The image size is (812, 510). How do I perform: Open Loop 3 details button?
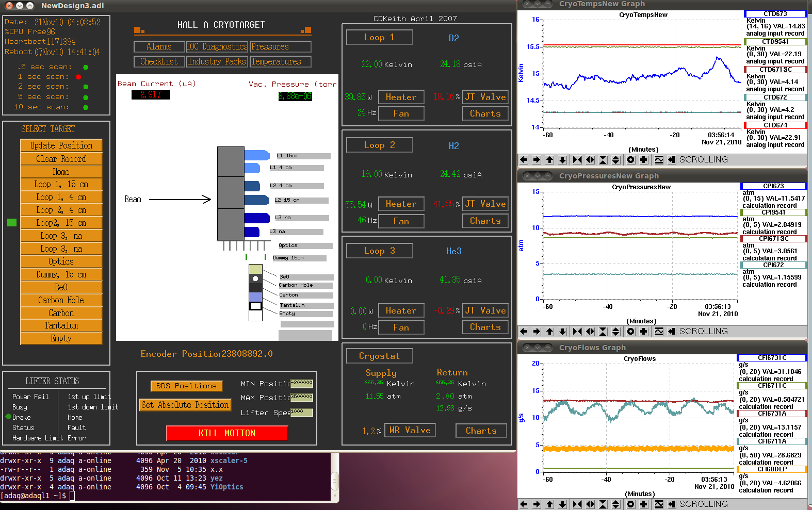point(380,251)
